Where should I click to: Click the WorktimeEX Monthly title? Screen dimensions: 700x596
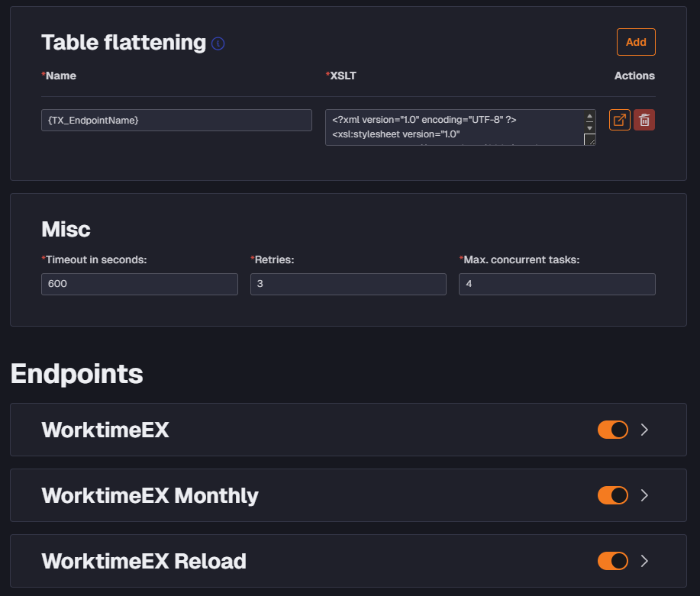[150, 495]
